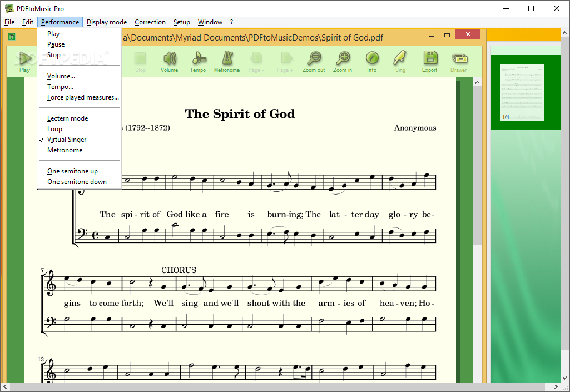Image resolution: width=570 pixels, height=392 pixels.
Task: Click the PDFtoMusic Pro title bar icon
Action: coord(9,8)
